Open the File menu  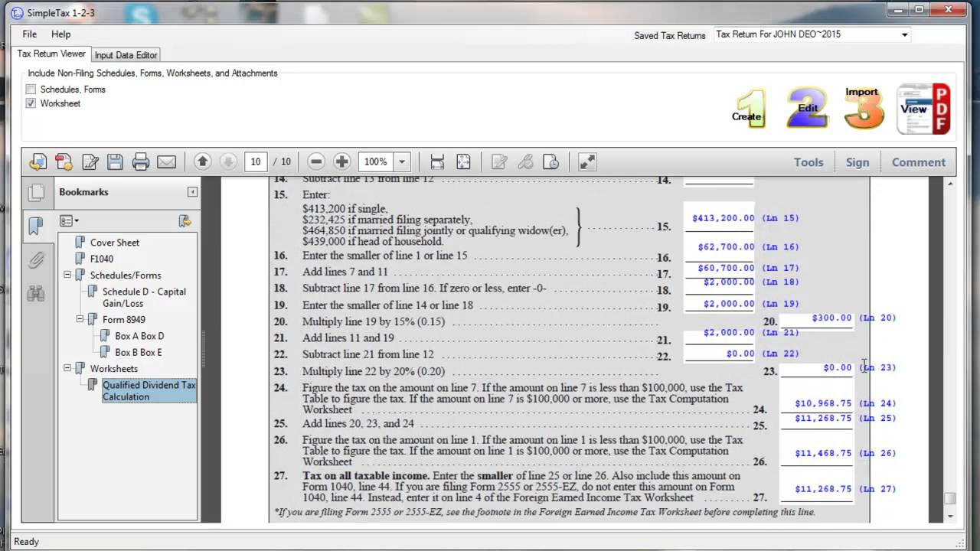coord(29,34)
